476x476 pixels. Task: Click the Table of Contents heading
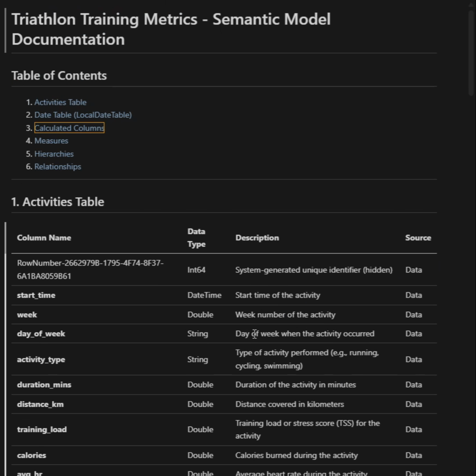pyautogui.click(x=59, y=75)
